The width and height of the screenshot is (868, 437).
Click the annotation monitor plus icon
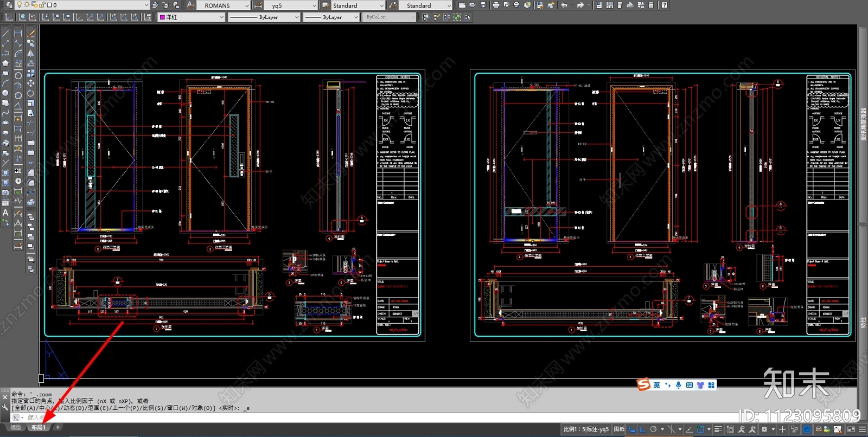[x=782, y=429]
